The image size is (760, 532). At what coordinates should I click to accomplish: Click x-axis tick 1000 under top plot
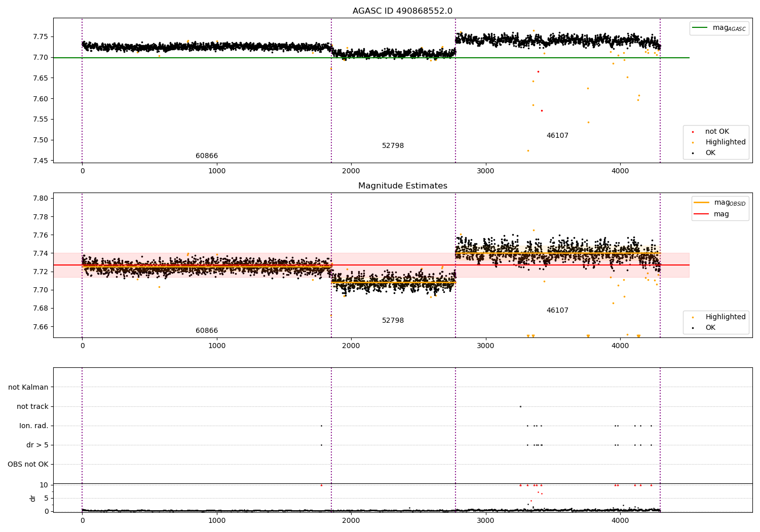click(x=217, y=171)
